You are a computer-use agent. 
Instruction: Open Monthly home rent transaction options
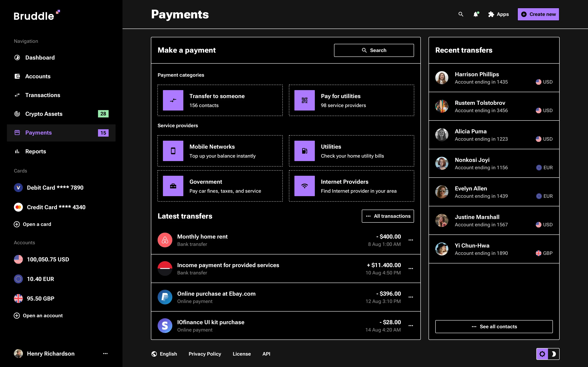coord(411,240)
